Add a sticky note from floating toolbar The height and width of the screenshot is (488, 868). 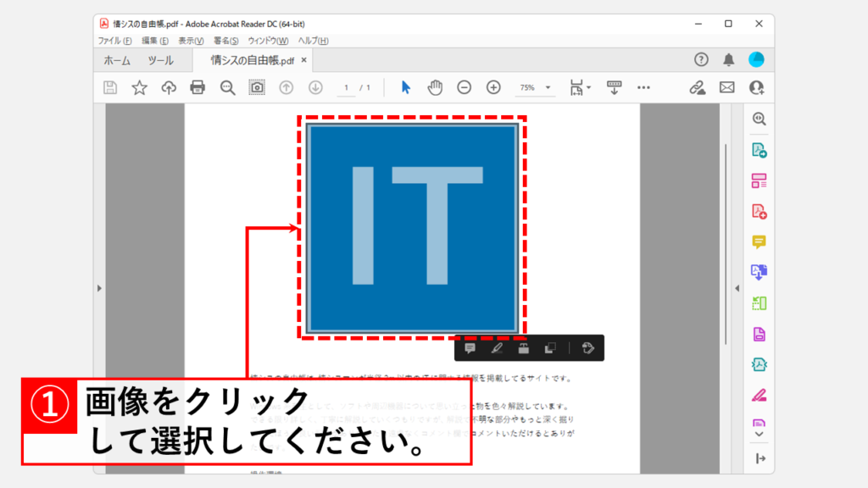coord(470,347)
